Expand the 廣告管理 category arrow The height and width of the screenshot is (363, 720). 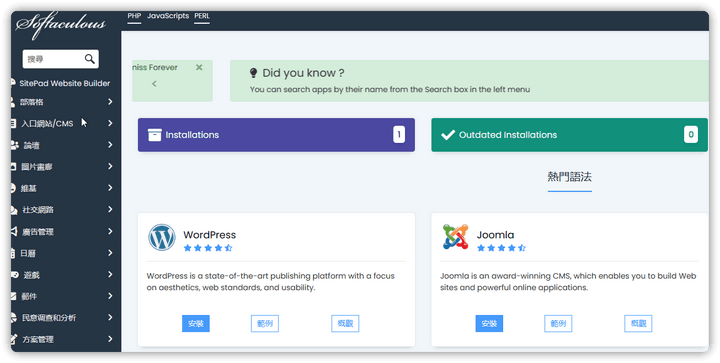pos(110,231)
